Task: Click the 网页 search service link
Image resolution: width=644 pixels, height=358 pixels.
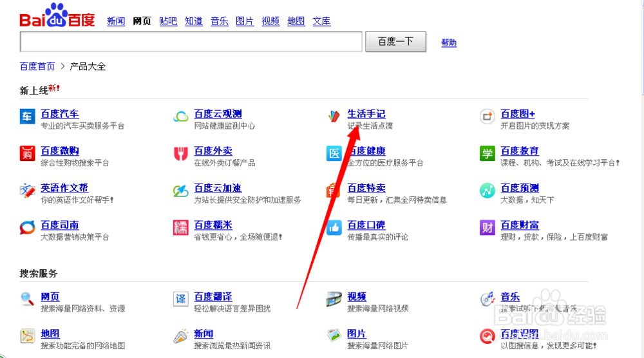Action: click(50, 296)
